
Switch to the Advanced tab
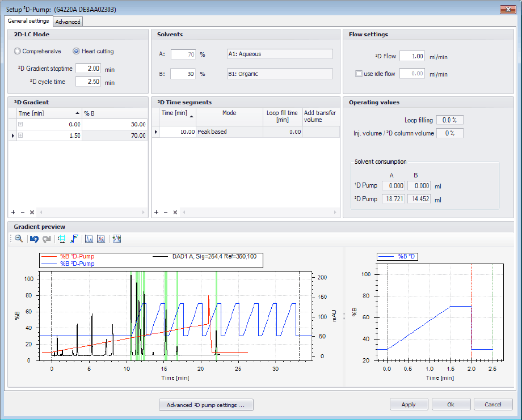[68, 22]
